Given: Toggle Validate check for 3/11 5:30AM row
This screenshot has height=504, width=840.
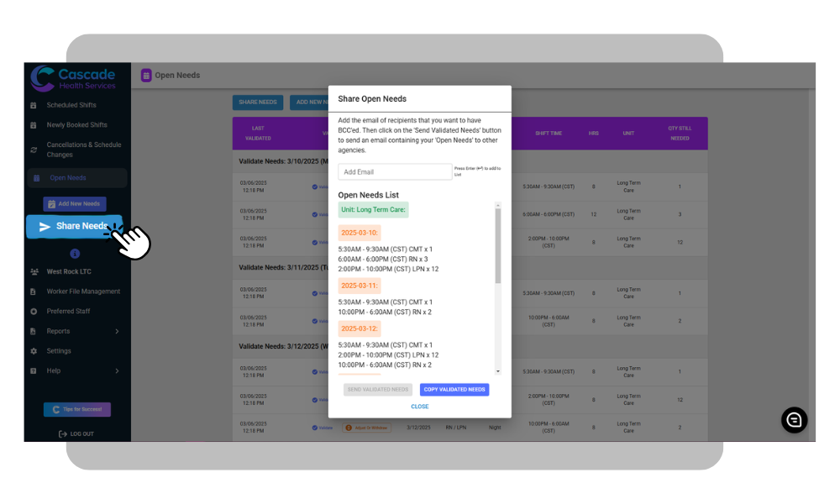Looking at the screenshot, I should coord(314,293).
